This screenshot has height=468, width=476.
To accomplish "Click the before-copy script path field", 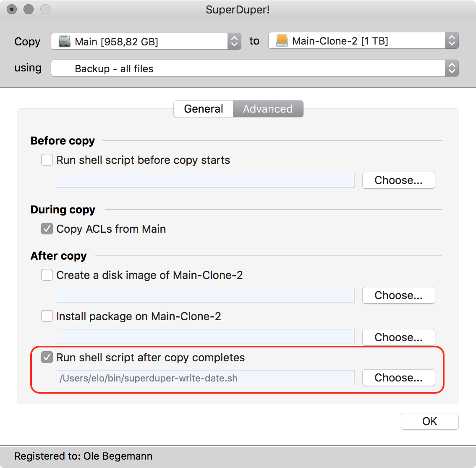I will 205,180.
